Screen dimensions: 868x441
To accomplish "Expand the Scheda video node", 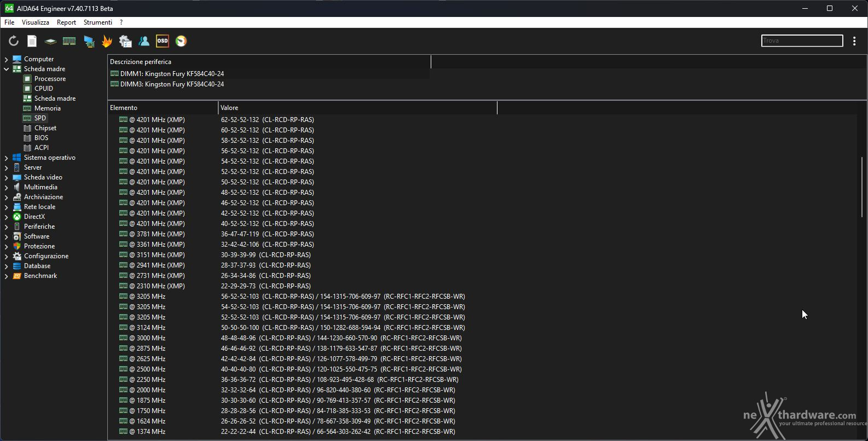I will click(x=7, y=177).
